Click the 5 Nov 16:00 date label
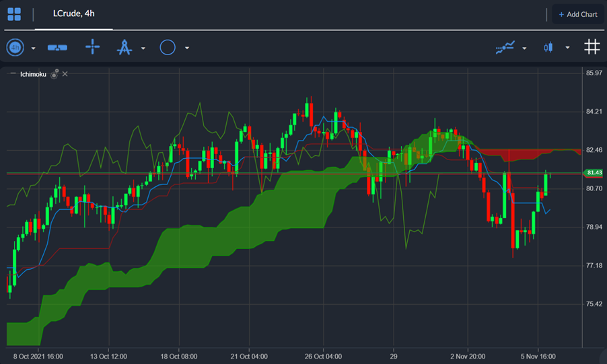Image resolution: width=607 pixels, height=364 pixels. coord(538,356)
